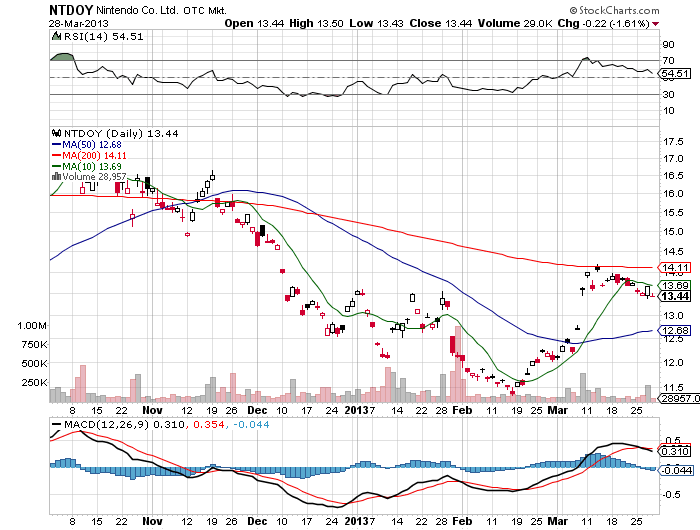
Task: Click the volume bars icon in legend
Action: [56, 176]
